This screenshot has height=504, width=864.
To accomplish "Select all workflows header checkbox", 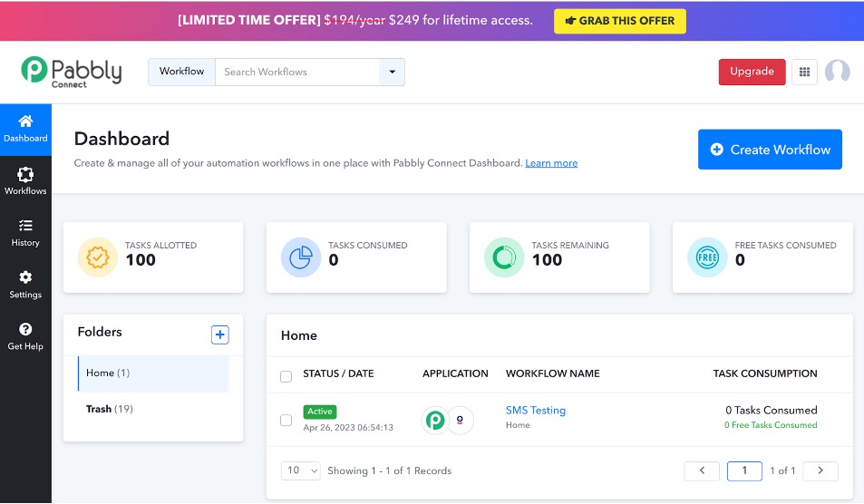I will (286, 376).
